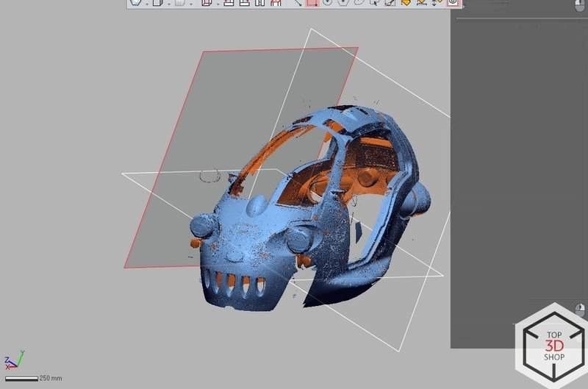The width and height of the screenshot is (588, 389).
Task: Click the wireframe box view icon
Action: coord(207,2)
